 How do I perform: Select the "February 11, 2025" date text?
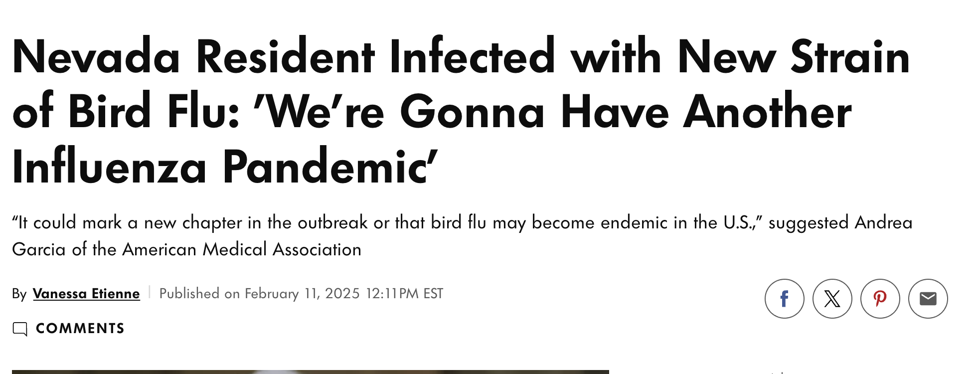click(302, 294)
